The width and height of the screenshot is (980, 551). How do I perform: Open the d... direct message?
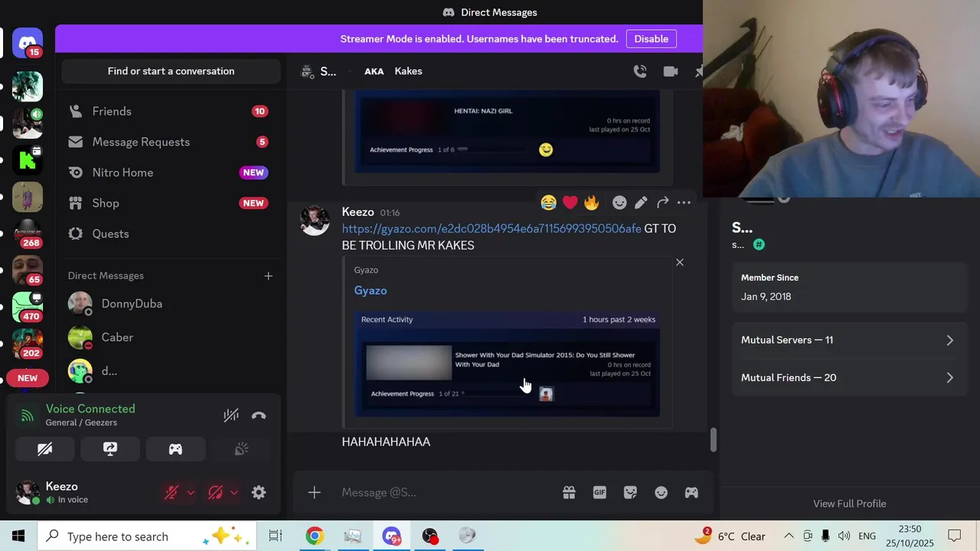click(x=171, y=371)
